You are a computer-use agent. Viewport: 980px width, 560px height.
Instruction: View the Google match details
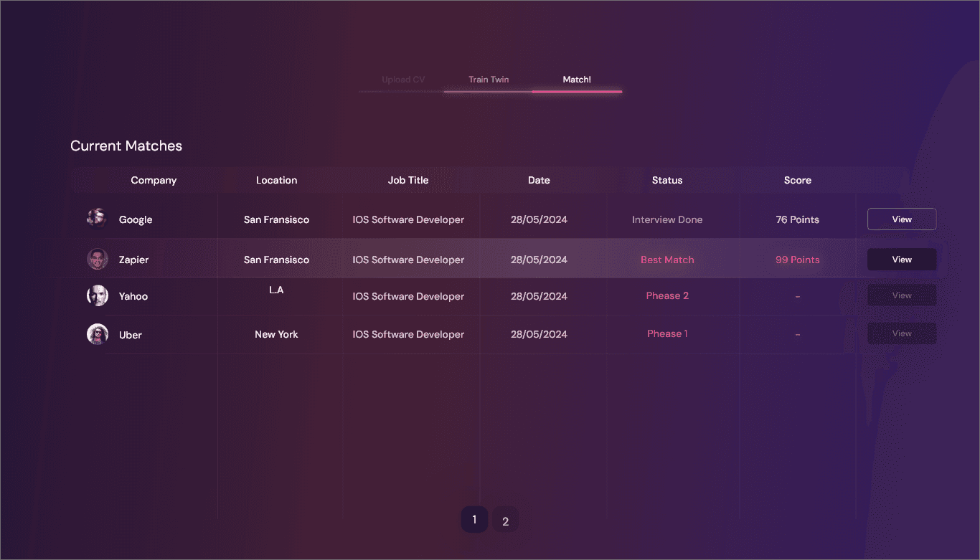tap(902, 219)
